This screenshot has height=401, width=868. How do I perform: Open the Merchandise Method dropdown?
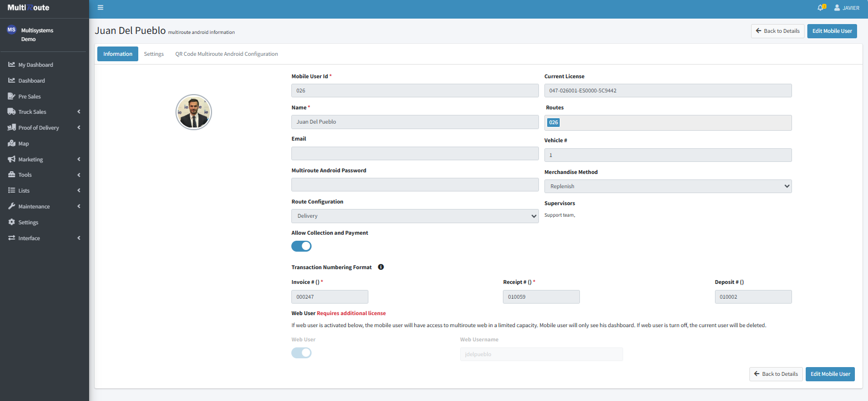coord(667,187)
